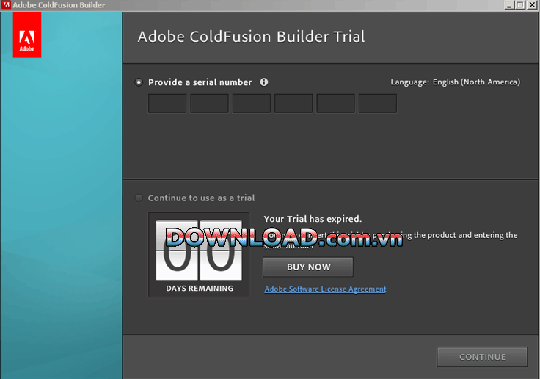540x379 pixels.
Task: Focus the sixth serial number box
Action: click(377, 103)
